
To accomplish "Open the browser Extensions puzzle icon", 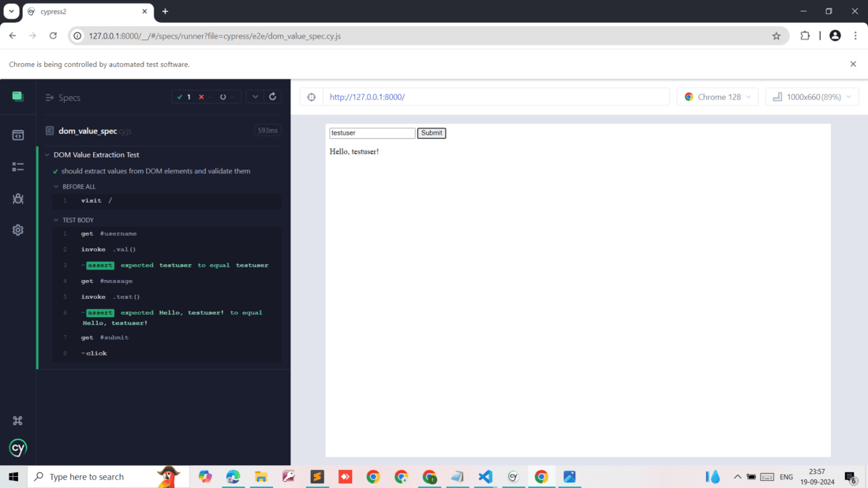I will tap(805, 36).
